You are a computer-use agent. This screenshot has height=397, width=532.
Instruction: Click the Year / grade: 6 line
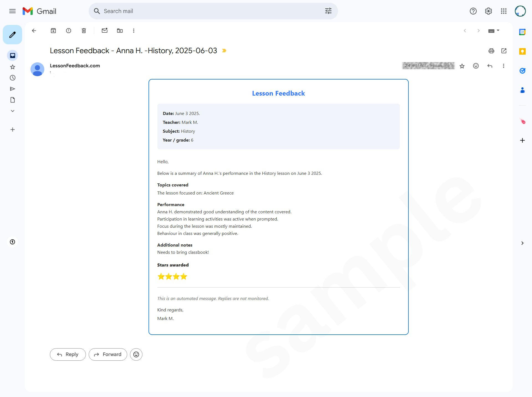pos(178,140)
